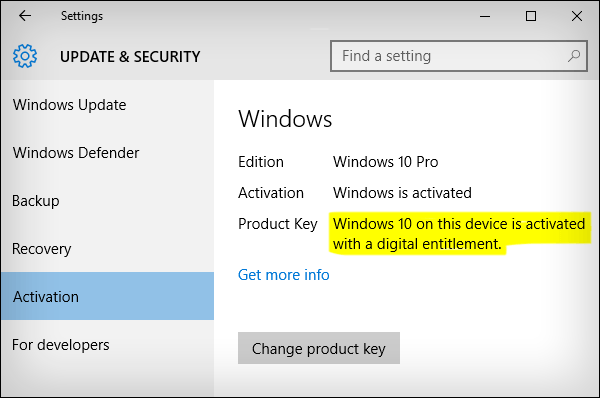This screenshot has width=600, height=398.
Task: Click the Settings window title text
Action: [x=82, y=16]
